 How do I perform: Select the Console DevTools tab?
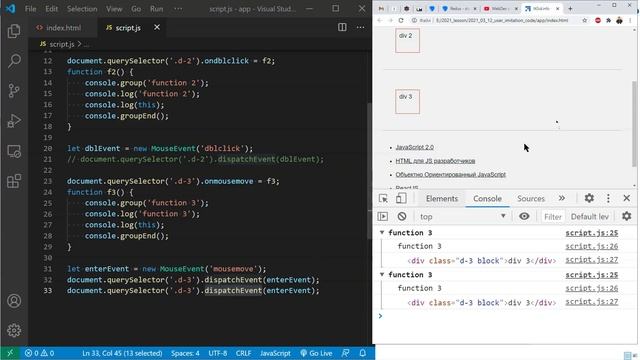(x=487, y=198)
